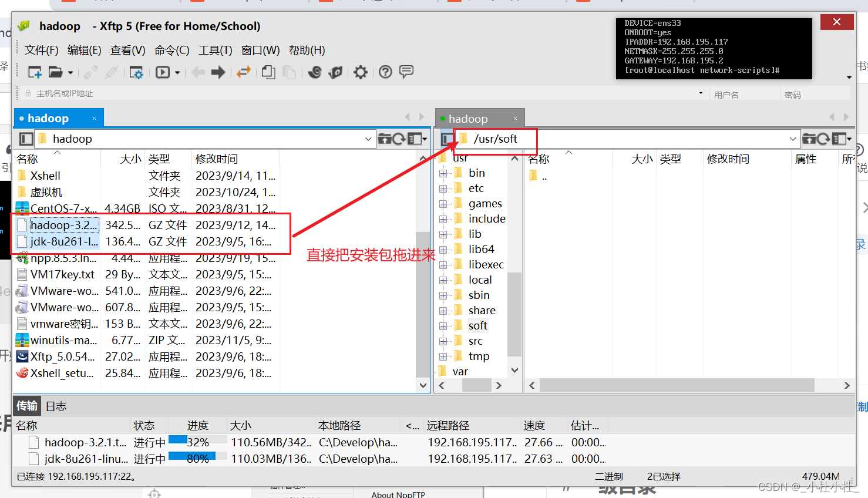Screen dimensions: 868x498
Task: Launch Xshell via the spiral shell icon
Action: click(315, 72)
